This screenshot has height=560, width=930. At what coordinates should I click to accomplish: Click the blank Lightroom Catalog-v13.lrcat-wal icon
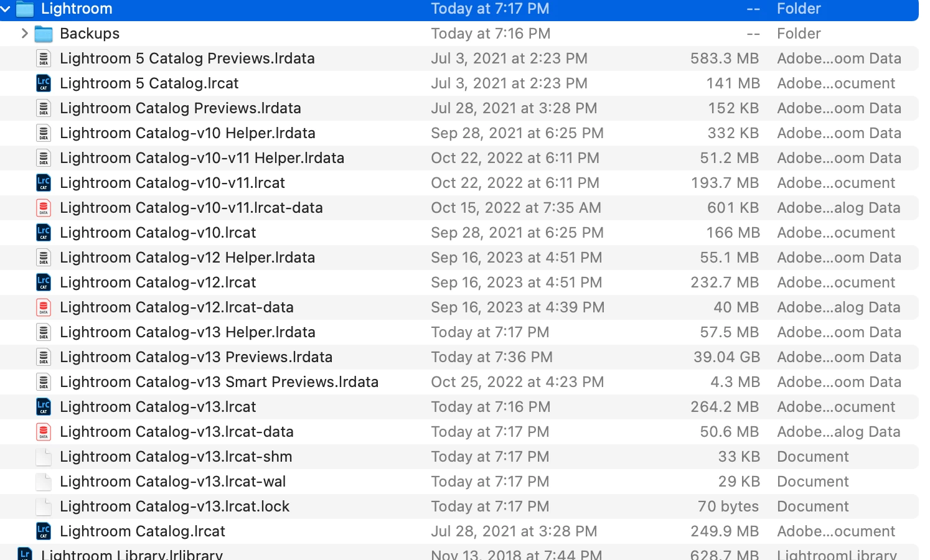point(44,482)
